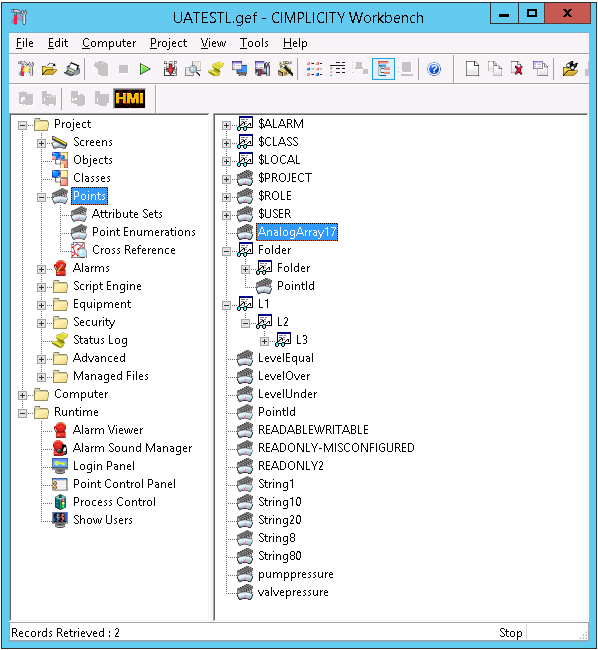Click the item Properties toolbar icon
The width and height of the screenshot is (598, 650).
[x=541, y=69]
